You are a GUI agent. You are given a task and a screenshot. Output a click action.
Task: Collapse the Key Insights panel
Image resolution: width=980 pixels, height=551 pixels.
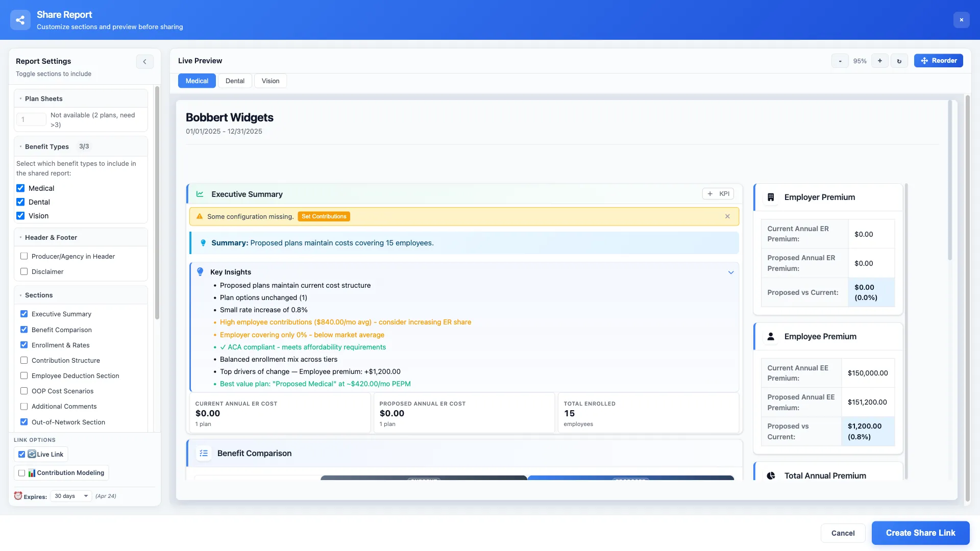point(731,272)
